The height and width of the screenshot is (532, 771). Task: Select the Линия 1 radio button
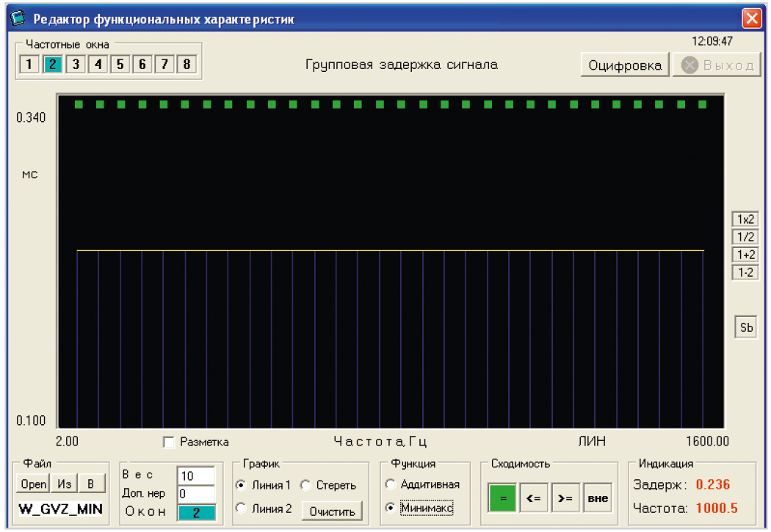click(241, 485)
